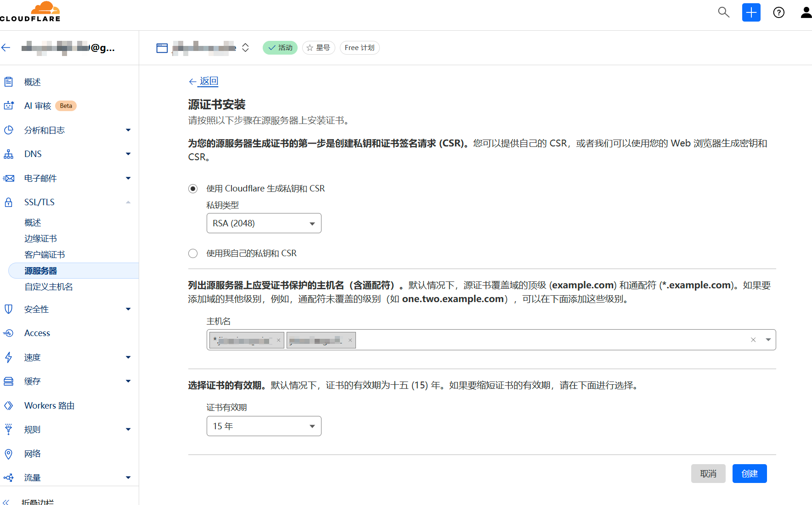Screen dimensions: 812x505
Task: Star this domain with the 星号 button
Action: 318,48
